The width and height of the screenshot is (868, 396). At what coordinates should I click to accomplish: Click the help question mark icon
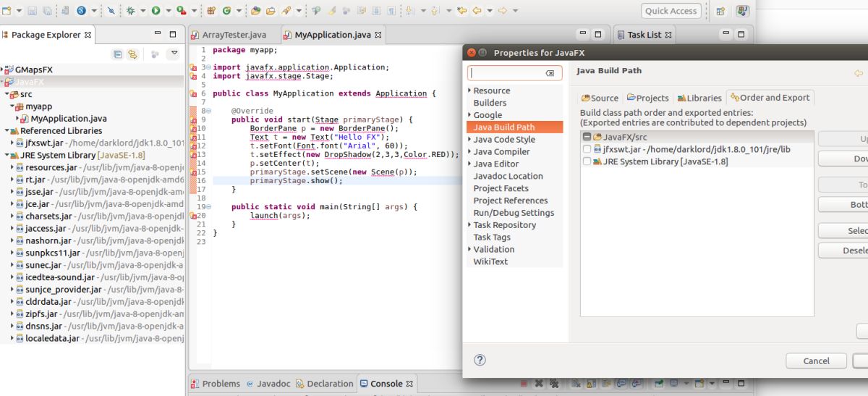coord(480,360)
